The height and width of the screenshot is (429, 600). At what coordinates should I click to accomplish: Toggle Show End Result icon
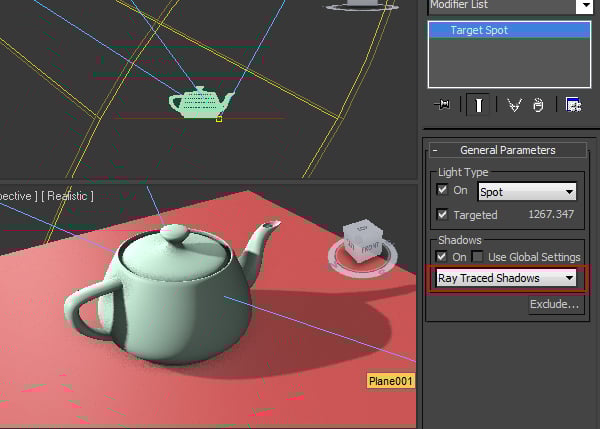point(478,104)
